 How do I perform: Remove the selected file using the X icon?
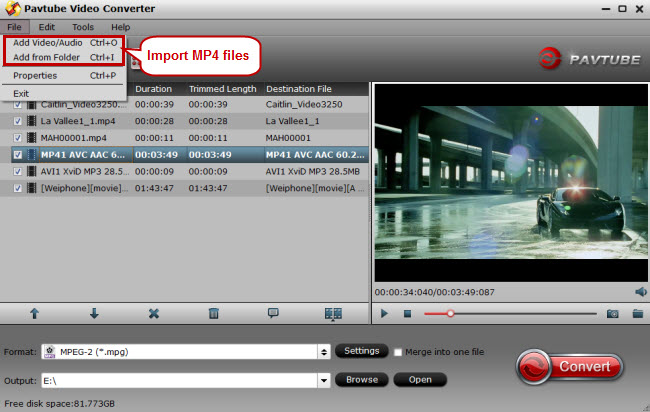coord(154,313)
